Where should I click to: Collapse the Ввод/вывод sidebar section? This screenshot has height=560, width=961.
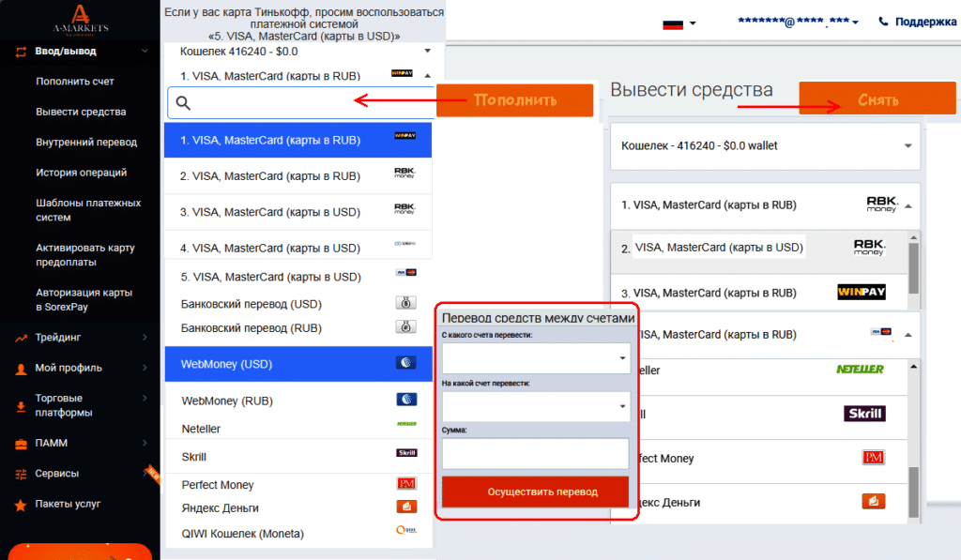(x=145, y=51)
